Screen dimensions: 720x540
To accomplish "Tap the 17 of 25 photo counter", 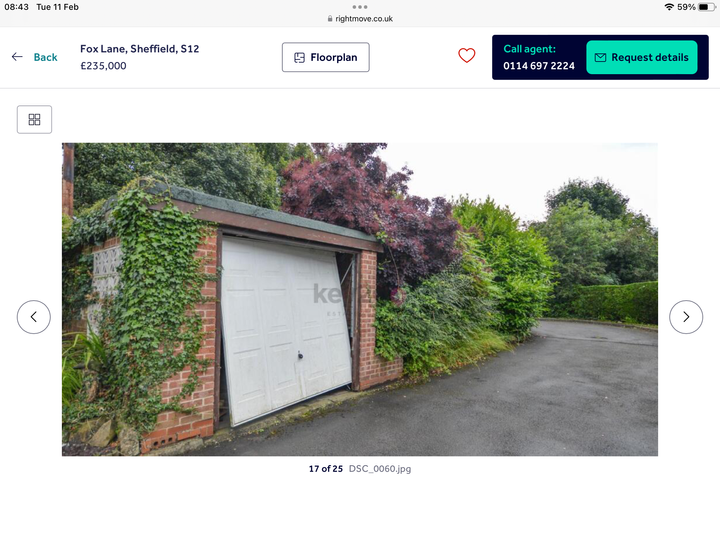I will [x=326, y=469].
